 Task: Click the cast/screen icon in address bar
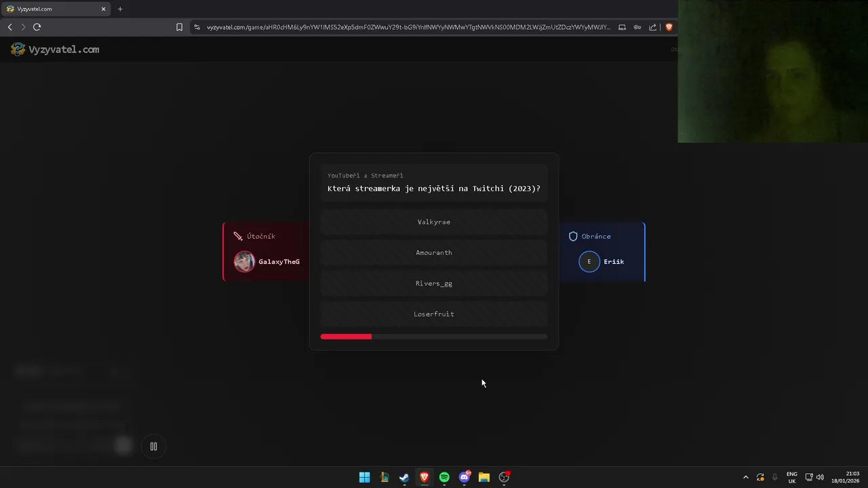(622, 27)
